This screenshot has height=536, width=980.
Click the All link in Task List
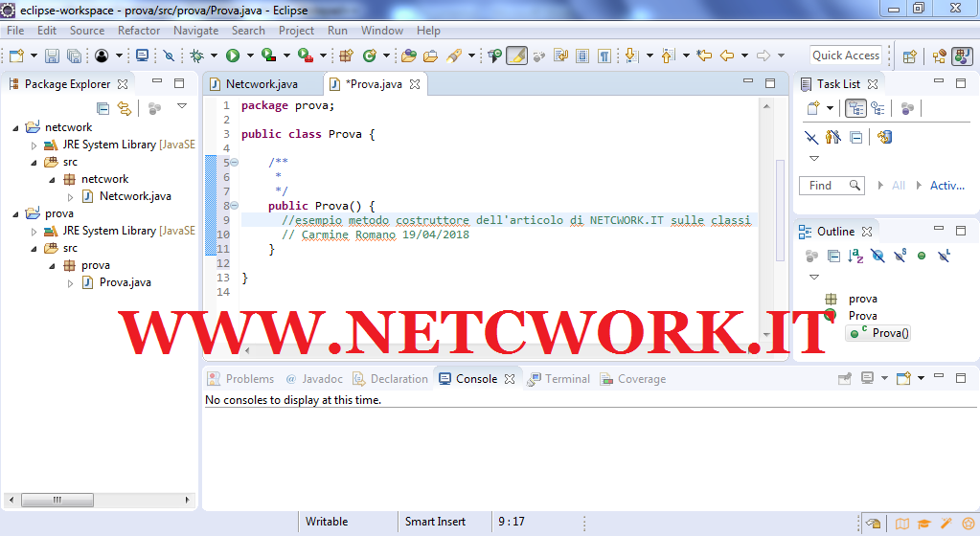(x=899, y=186)
